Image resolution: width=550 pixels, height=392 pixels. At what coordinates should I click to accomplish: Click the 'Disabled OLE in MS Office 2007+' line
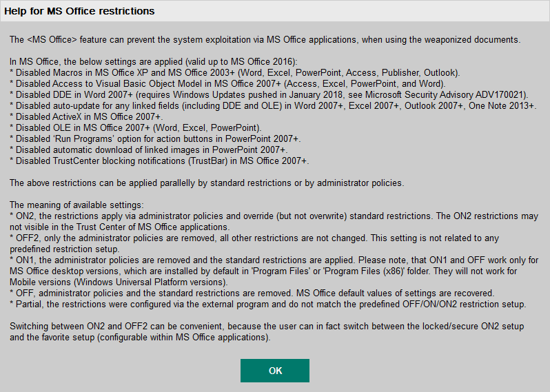click(134, 127)
